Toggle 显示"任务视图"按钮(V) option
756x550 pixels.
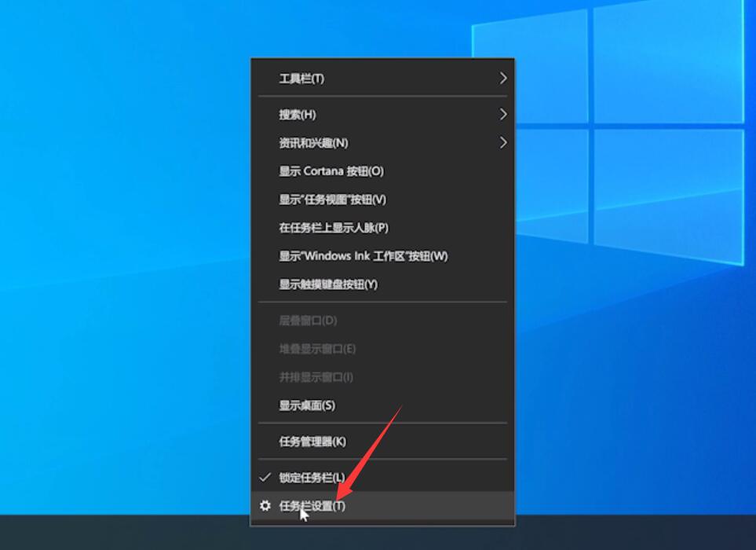point(383,200)
